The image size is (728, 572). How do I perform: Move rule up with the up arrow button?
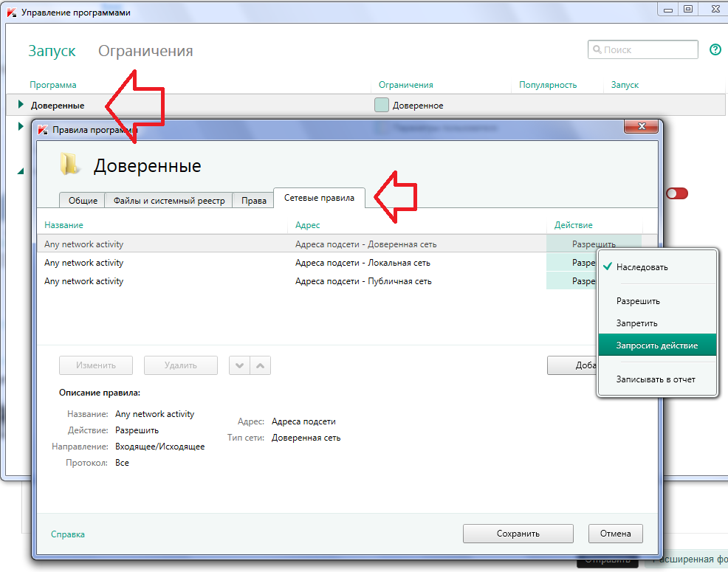[261, 365]
